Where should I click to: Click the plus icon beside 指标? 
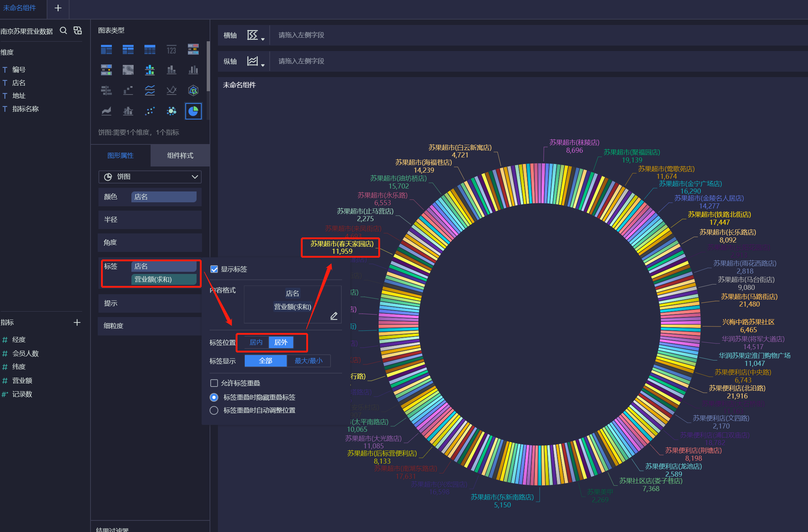click(77, 322)
